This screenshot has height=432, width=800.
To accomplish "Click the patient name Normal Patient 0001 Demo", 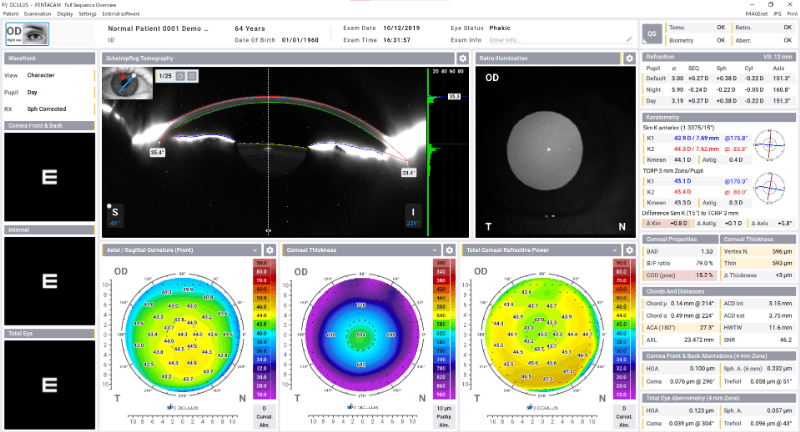I will 158,29.
